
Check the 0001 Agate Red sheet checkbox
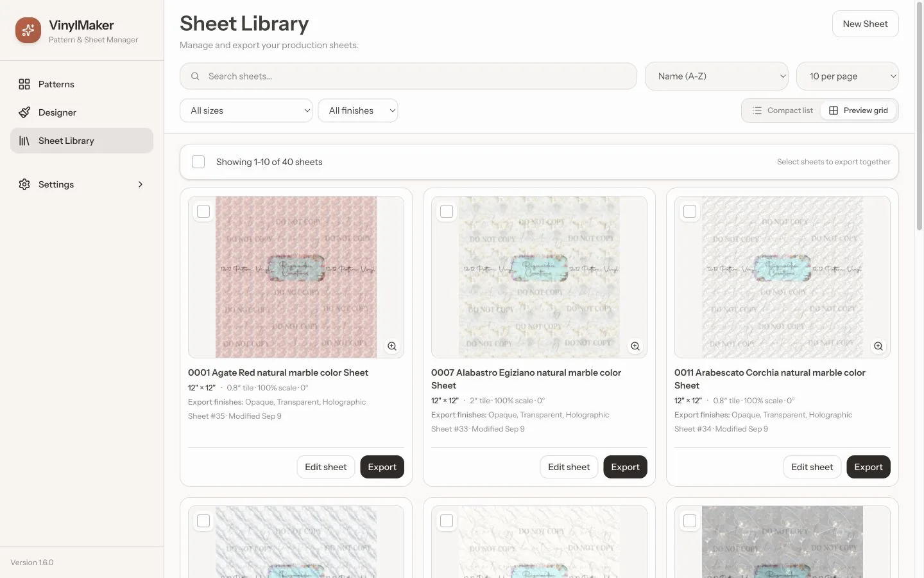pyautogui.click(x=203, y=211)
